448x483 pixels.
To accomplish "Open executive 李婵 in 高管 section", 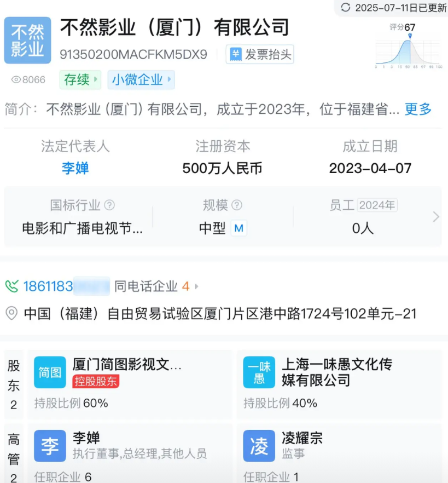I will pos(86,438).
